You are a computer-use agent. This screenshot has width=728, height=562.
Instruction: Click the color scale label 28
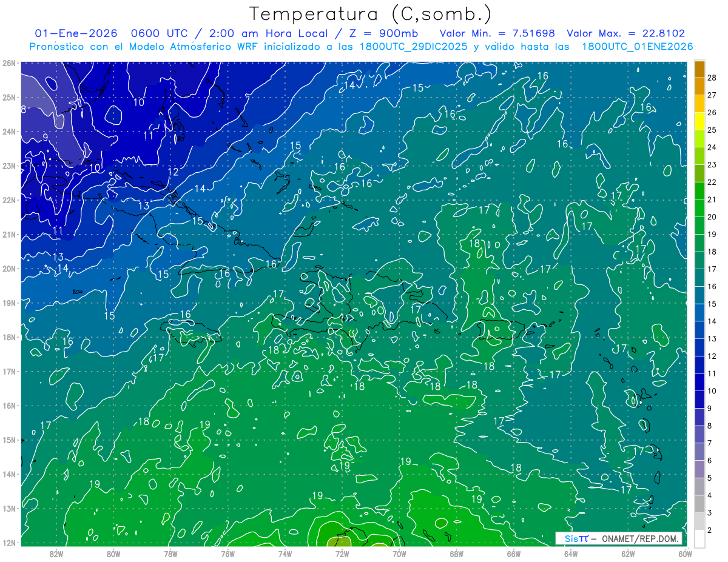coord(712,78)
